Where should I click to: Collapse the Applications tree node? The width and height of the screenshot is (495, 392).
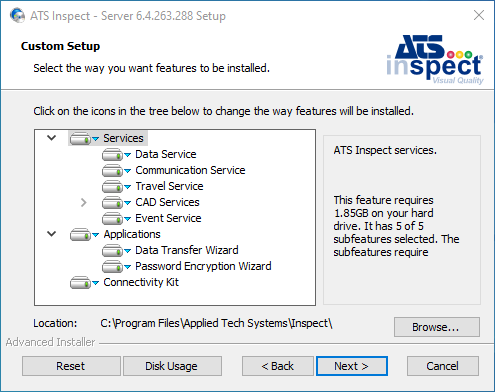tap(51, 234)
